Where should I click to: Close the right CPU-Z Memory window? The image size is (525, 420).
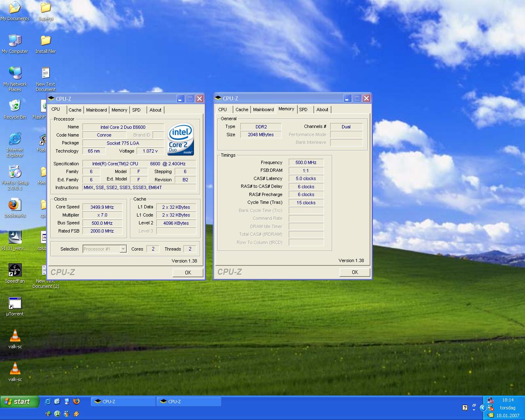point(366,98)
